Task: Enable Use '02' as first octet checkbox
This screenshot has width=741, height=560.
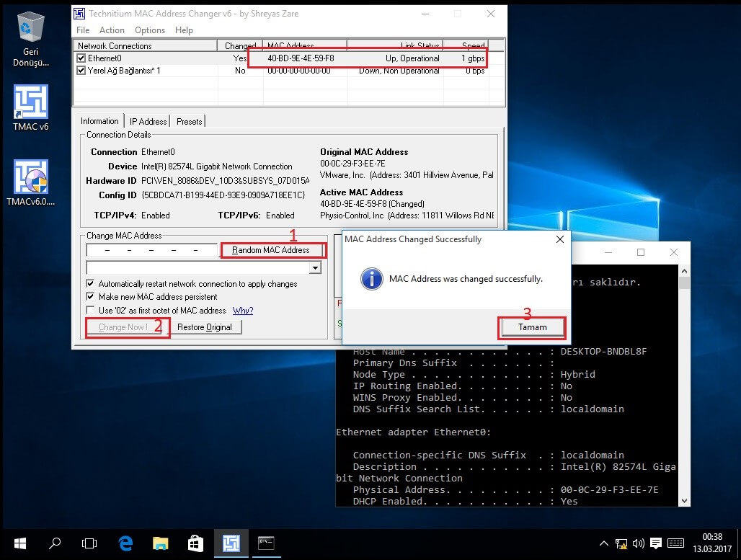Action: pyautogui.click(x=90, y=311)
